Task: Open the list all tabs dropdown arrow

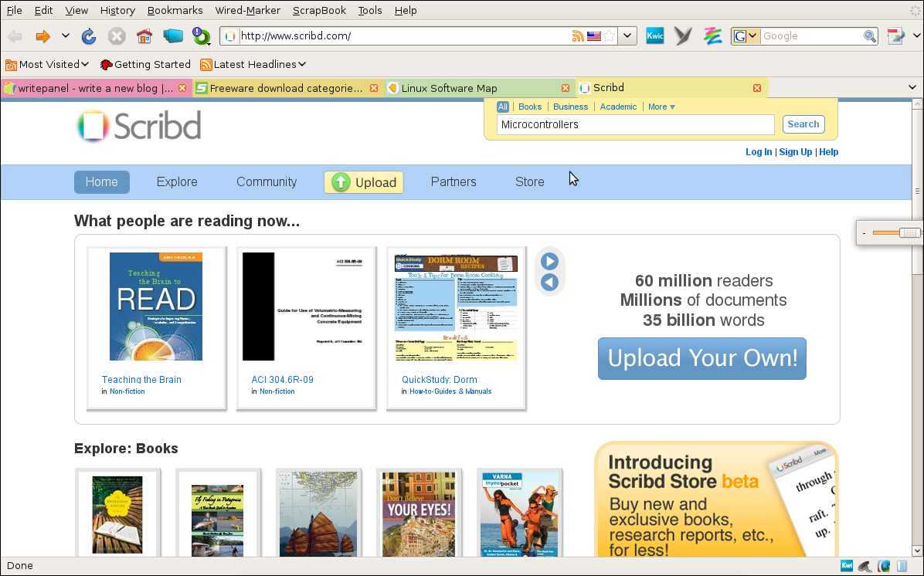Action: (x=912, y=88)
